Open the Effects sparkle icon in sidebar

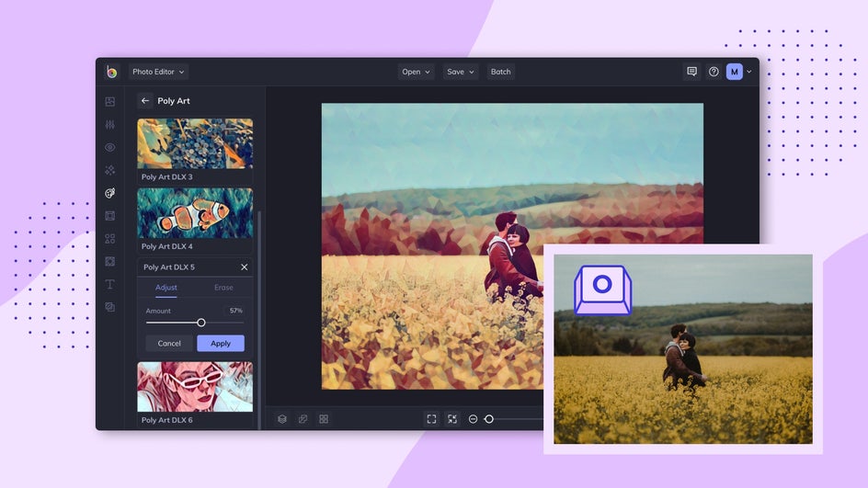pos(110,170)
